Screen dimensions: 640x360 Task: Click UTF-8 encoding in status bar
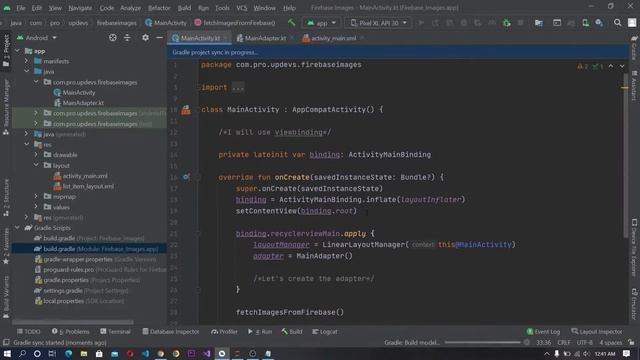tap(584, 342)
